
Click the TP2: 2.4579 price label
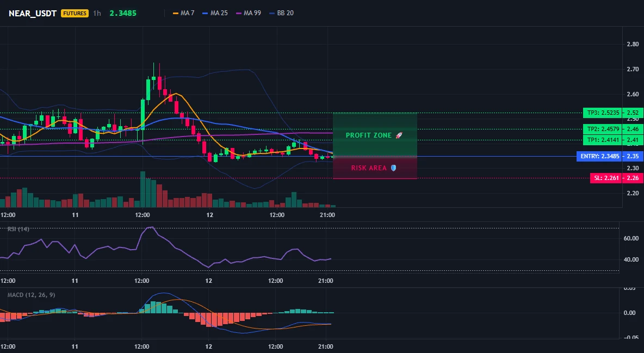click(x=602, y=129)
